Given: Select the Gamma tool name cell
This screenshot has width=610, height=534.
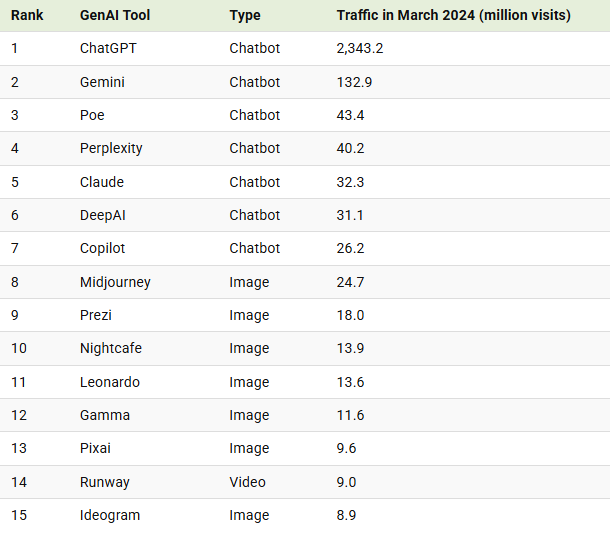Looking at the screenshot, I should point(105,415).
